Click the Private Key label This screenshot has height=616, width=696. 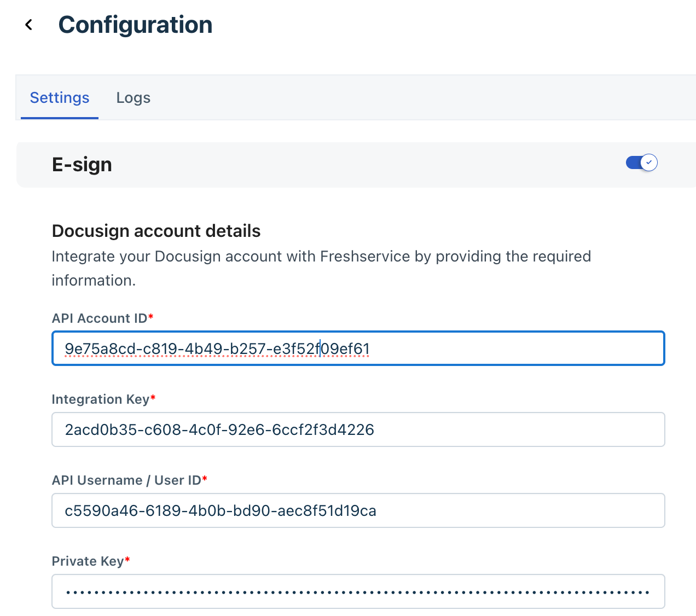click(91, 561)
